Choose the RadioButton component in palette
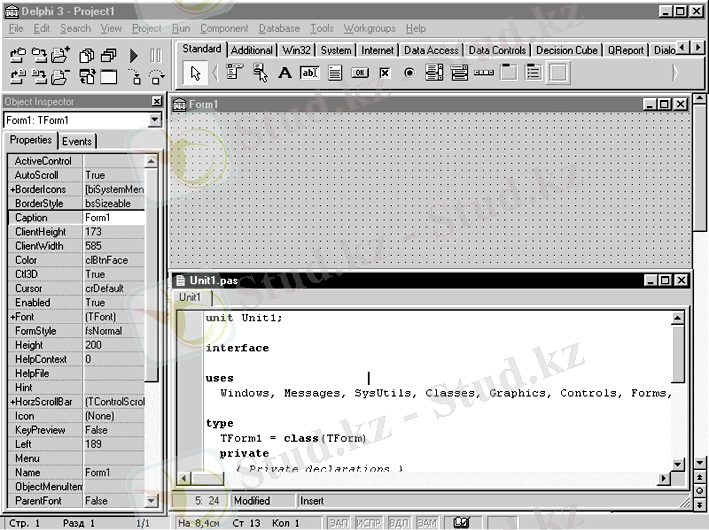 409,72
